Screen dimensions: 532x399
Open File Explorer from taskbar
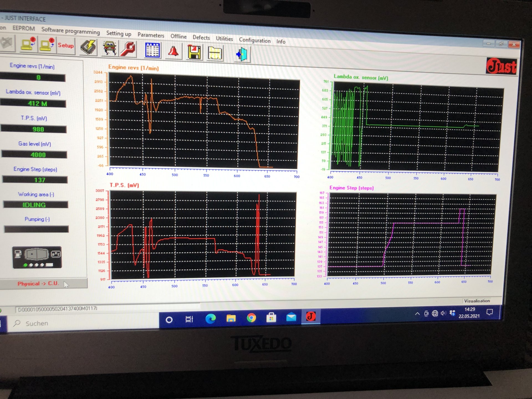[231, 318]
